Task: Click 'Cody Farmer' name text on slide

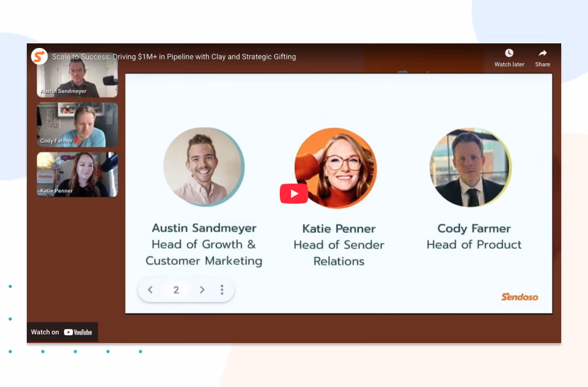Action: 474,229
